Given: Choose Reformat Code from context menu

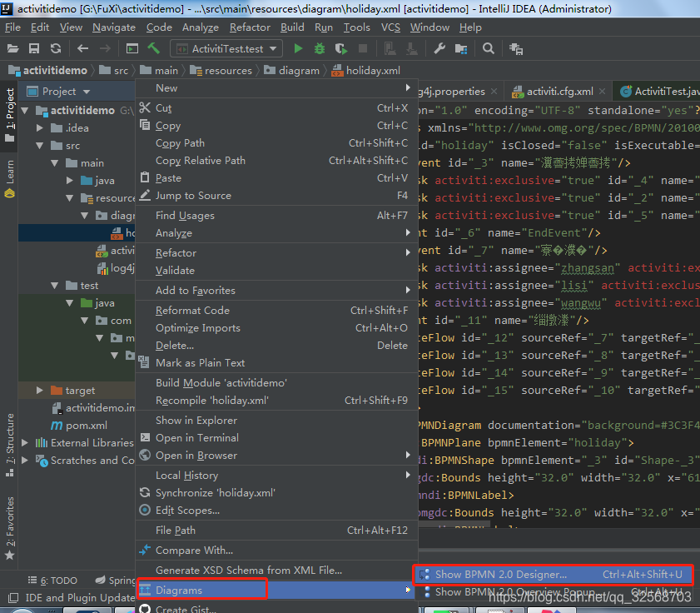Looking at the screenshot, I should point(277,310).
